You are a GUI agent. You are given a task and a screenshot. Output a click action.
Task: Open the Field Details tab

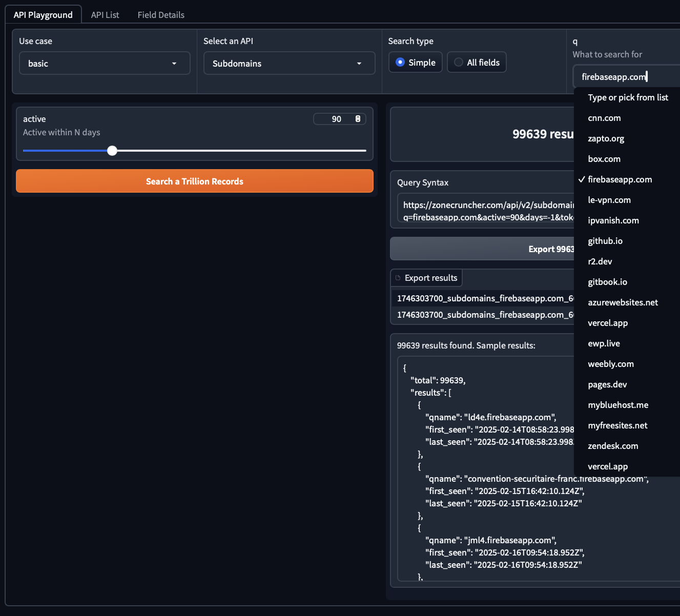tap(161, 15)
